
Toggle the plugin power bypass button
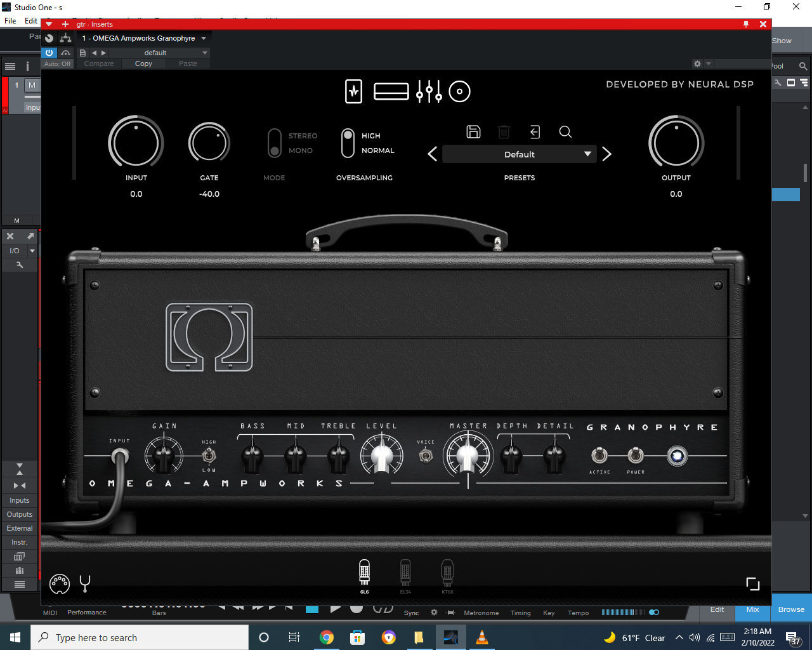(49, 53)
